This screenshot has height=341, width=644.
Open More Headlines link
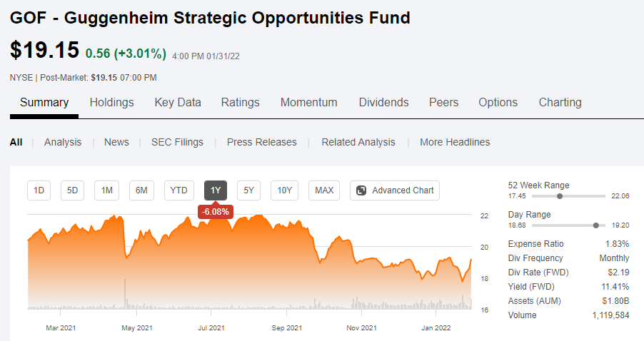click(455, 142)
